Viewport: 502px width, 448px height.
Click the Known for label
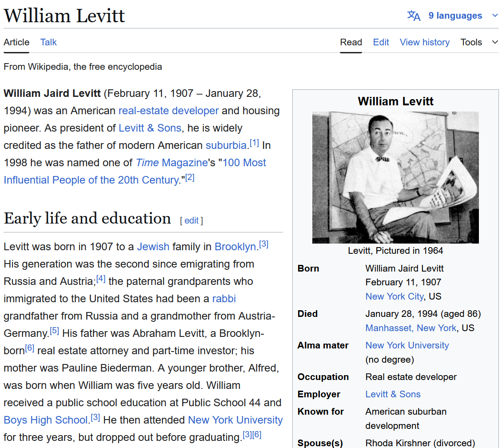point(320,412)
